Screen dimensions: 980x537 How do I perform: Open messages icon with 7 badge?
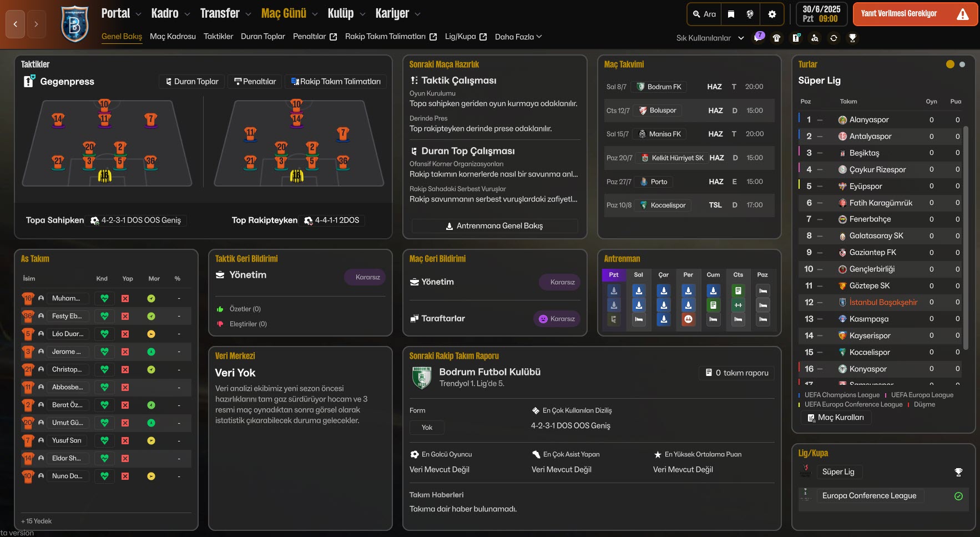tap(758, 38)
